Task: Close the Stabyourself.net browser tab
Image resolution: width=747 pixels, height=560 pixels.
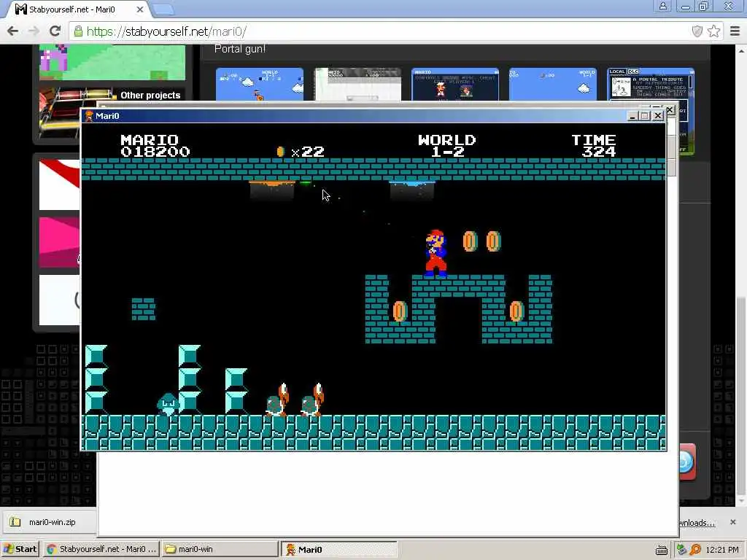Action: [x=140, y=9]
